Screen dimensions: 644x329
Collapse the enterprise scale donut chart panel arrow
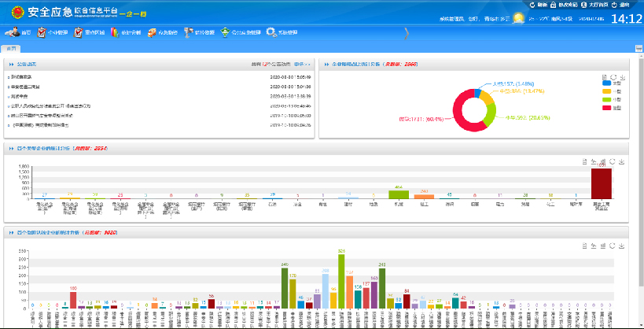coord(326,63)
